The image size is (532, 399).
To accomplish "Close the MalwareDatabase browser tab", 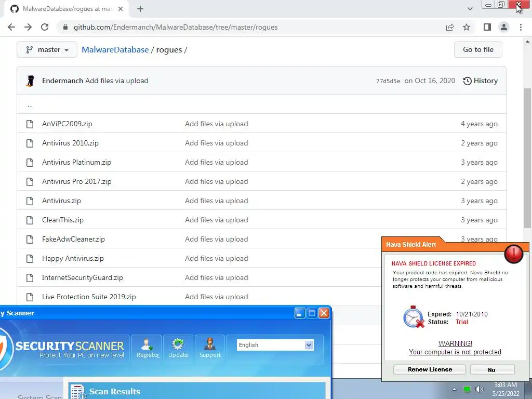I will click(121, 9).
